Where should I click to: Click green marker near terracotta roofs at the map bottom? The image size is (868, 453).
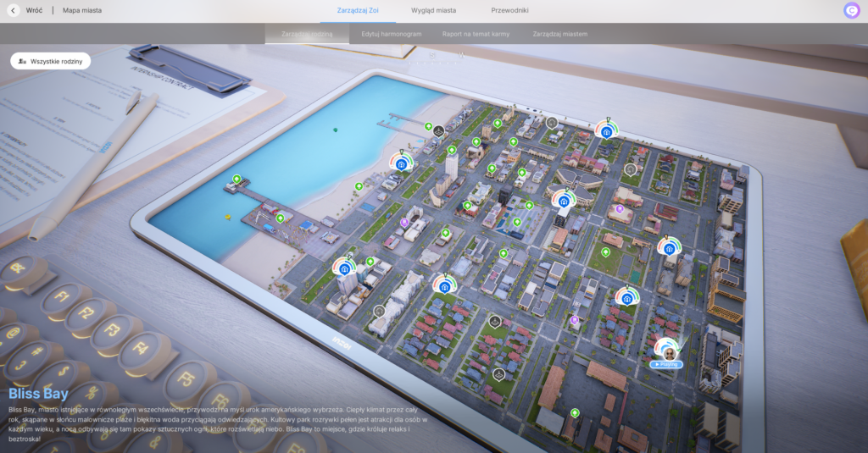pos(576,413)
